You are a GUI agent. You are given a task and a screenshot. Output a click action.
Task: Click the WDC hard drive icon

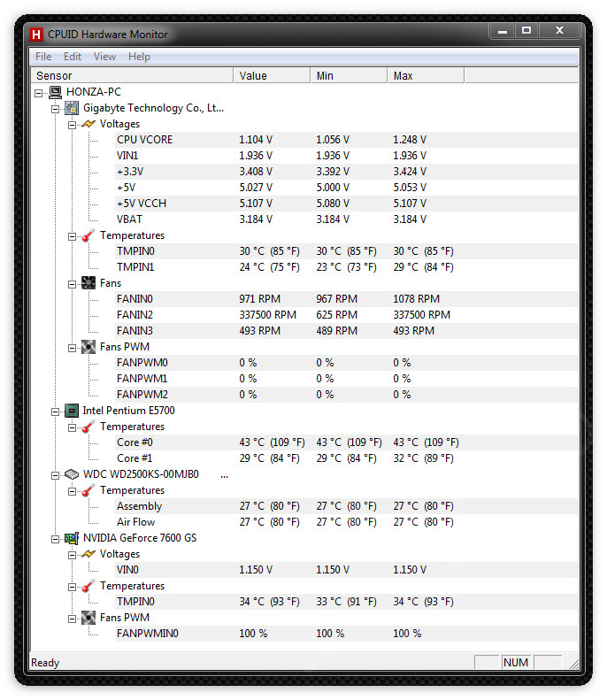tap(72, 474)
